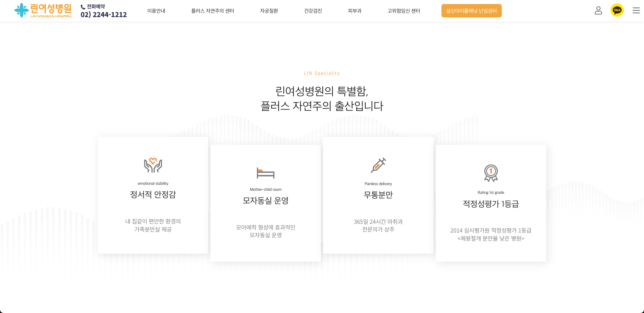Click the hands-with-heart emotional stability icon
644x313 pixels.
[x=153, y=165]
